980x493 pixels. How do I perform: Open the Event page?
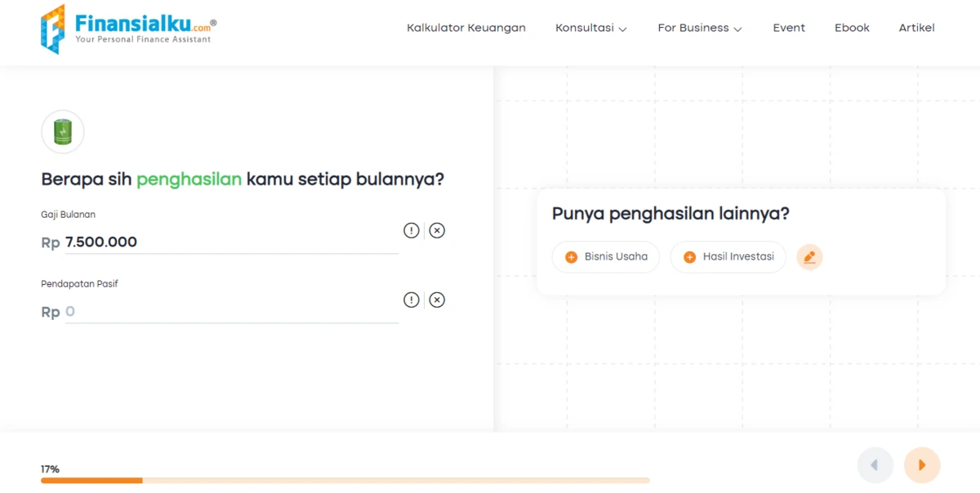coord(789,28)
